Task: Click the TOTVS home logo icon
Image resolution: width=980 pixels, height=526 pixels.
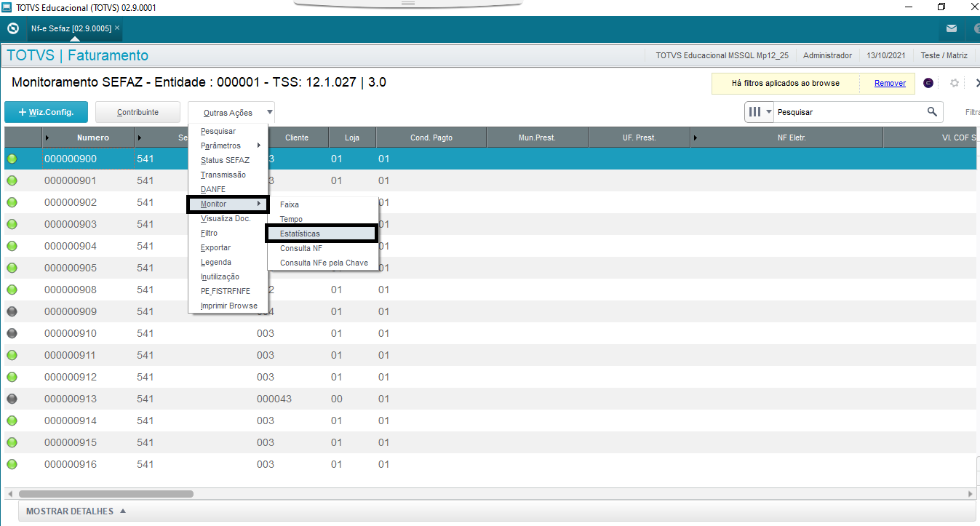Action: [x=12, y=28]
